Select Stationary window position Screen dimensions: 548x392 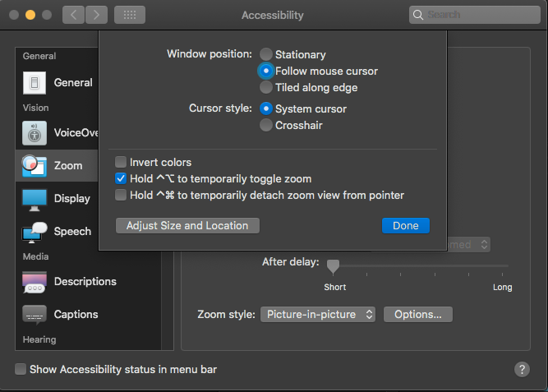266,54
